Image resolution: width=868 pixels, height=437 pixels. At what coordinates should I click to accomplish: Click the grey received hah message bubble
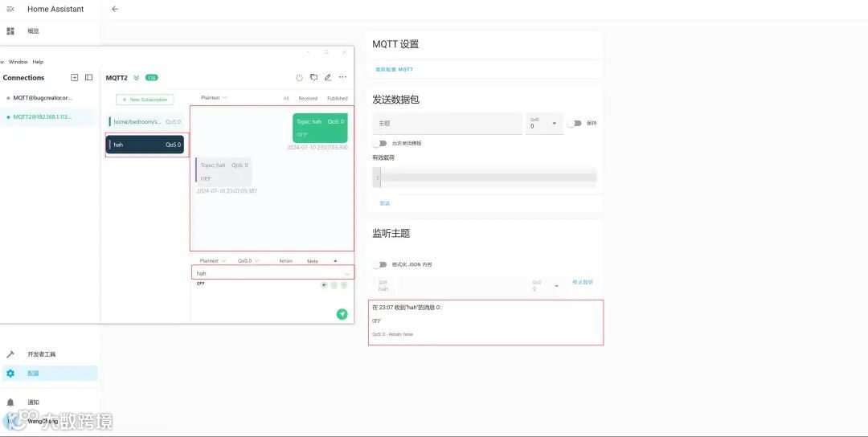point(224,171)
